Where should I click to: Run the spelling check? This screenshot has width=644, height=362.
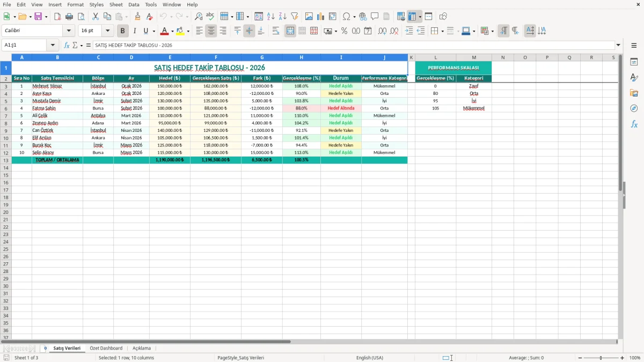click(210, 17)
